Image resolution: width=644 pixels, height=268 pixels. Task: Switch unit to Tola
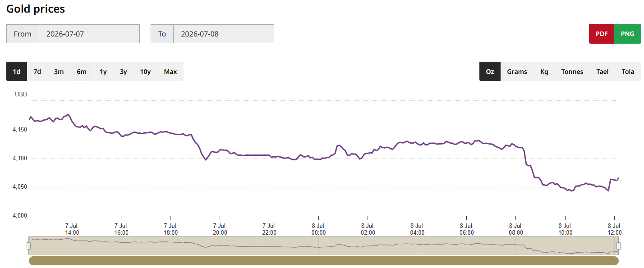628,72
